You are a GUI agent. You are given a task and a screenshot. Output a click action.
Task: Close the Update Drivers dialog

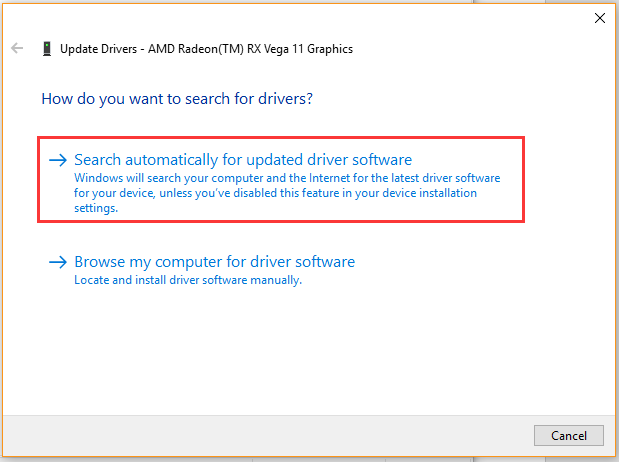click(x=600, y=18)
